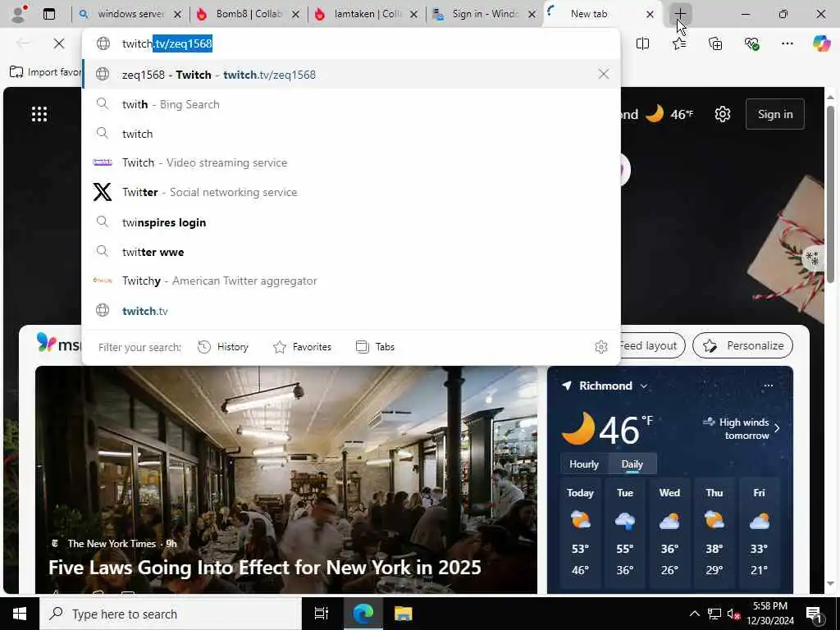This screenshot has width=840, height=630.
Task: Open the tab actions menu icon
Action: 49,14
